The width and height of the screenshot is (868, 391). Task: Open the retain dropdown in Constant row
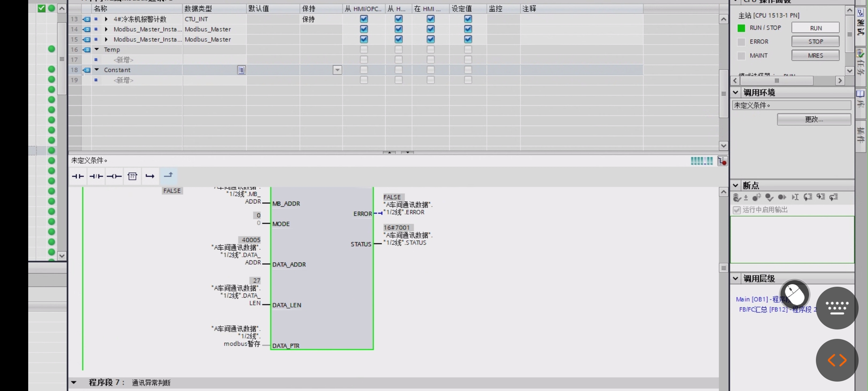[337, 70]
